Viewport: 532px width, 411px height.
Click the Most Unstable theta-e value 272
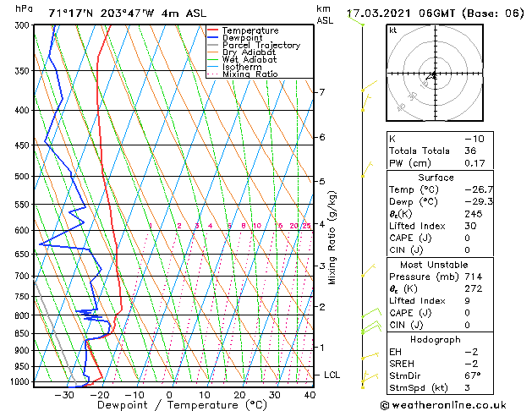(474, 288)
